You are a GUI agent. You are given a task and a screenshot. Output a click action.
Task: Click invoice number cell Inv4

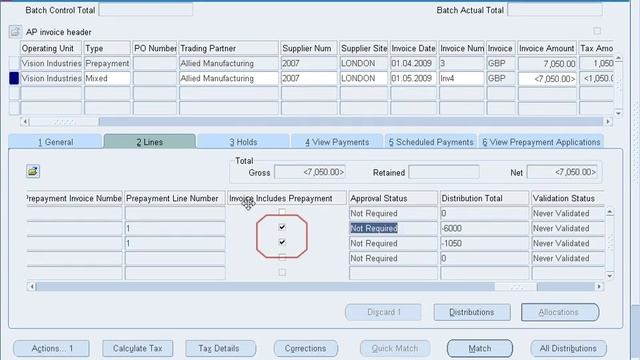point(462,78)
